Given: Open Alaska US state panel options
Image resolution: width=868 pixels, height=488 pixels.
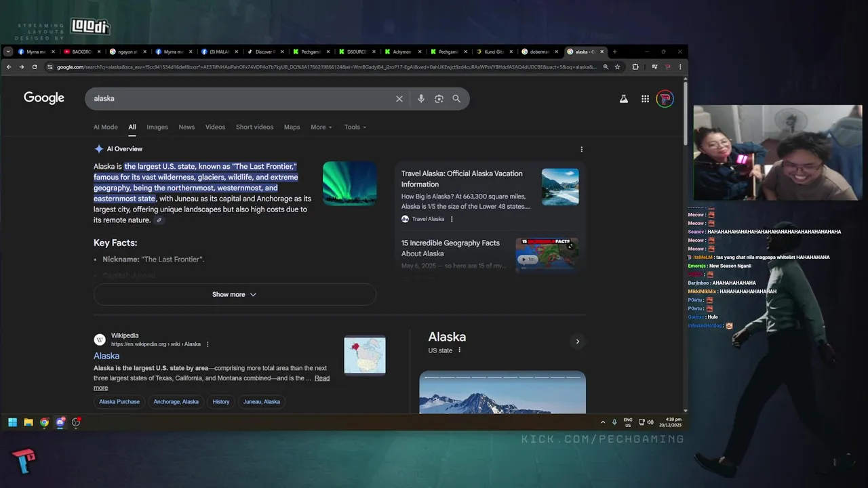Looking at the screenshot, I should click(459, 350).
